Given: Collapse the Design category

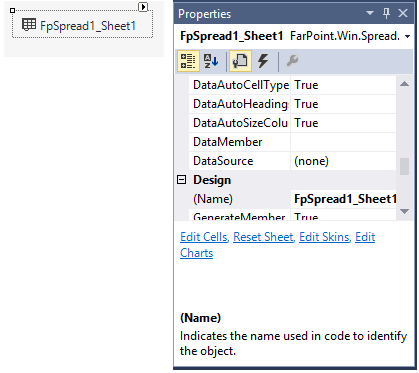Looking at the screenshot, I should (x=182, y=180).
